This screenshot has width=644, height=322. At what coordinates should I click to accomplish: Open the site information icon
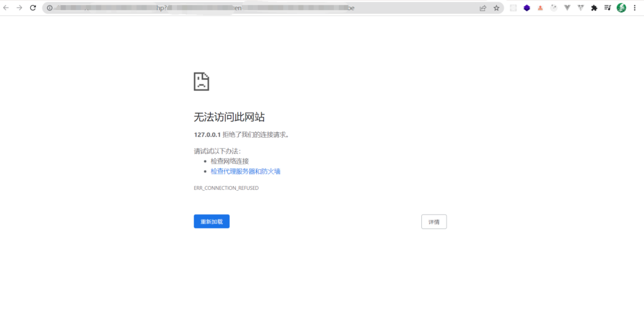pyautogui.click(x=50, y=8)
